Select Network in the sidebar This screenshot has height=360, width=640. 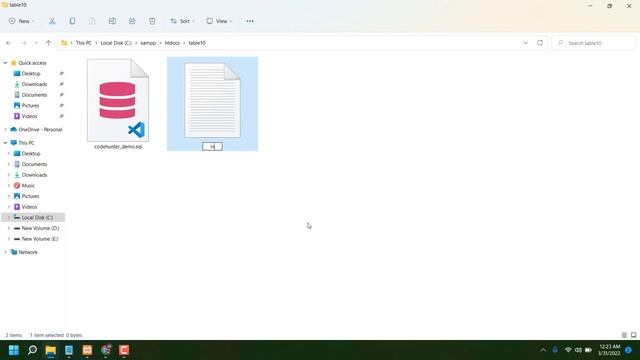[x=28, y=252]
